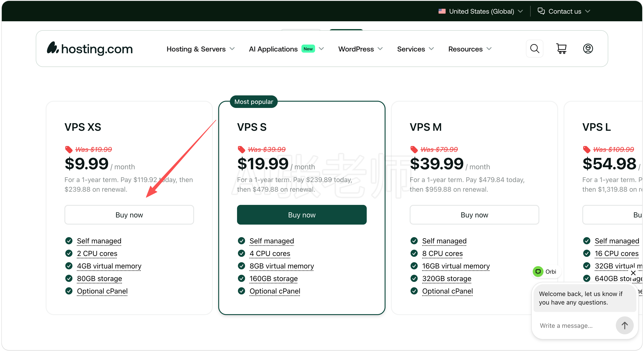
Task: Click the red price tag on VPS S
Action: pyautogui.click(x=241, y=149)
